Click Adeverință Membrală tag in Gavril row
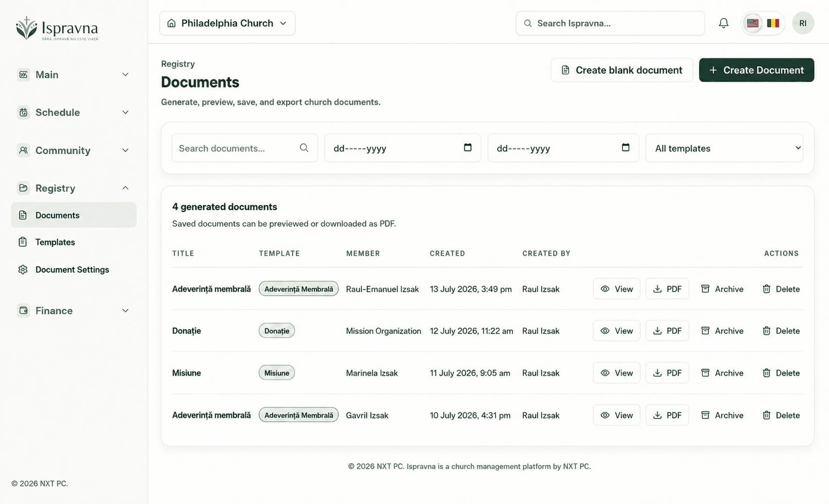 [299, 415]
